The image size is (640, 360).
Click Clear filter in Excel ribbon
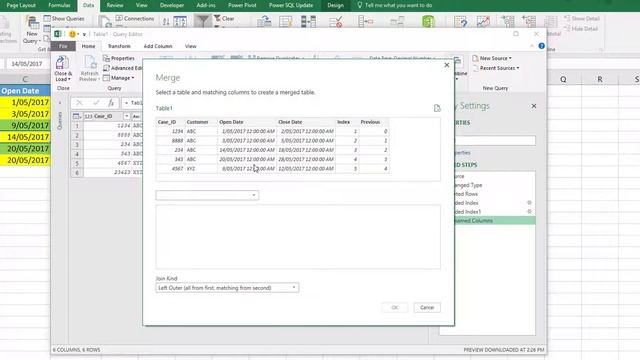point(224,18)
